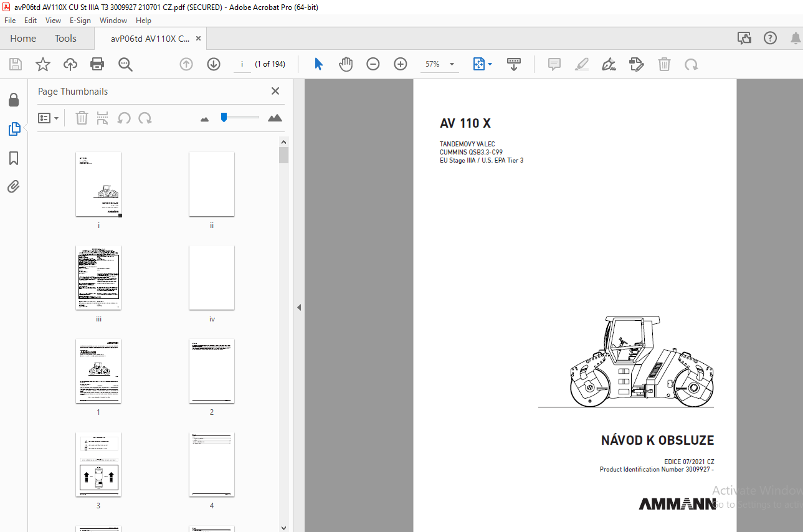Select page 4 thumbnail

click(x=212, y=465)
